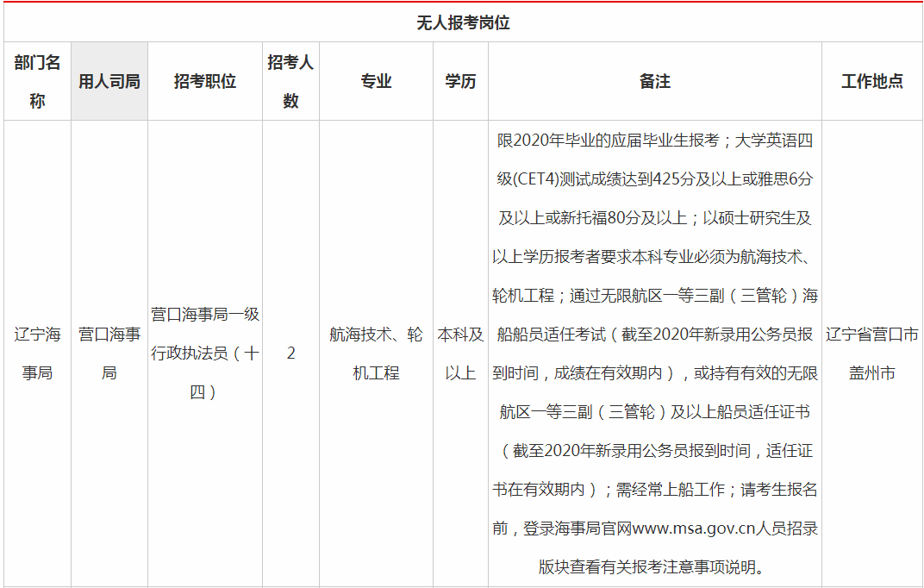Click the recruit count value 2
Image resolution: width=924 pixels, height=588 pixels.
click(x=290, y=353)
